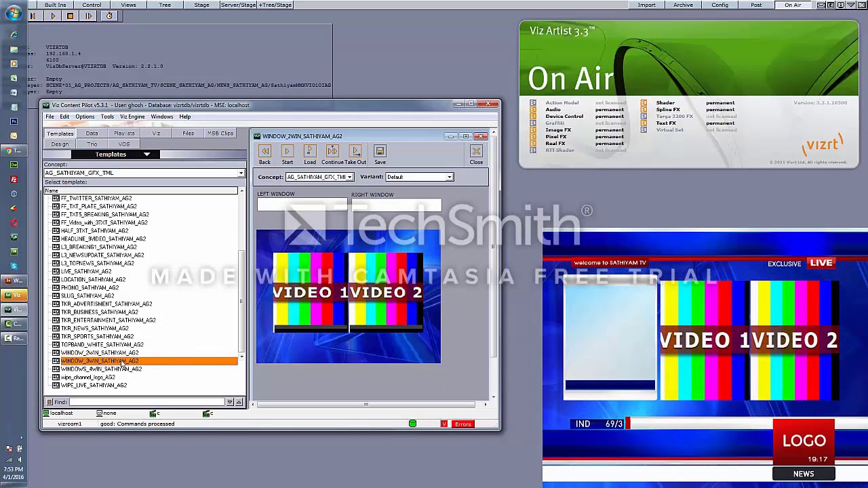Click the Continue icon in template toolbar
The width and height of the screenshot is (868, 488).
[x=332, y=151]
